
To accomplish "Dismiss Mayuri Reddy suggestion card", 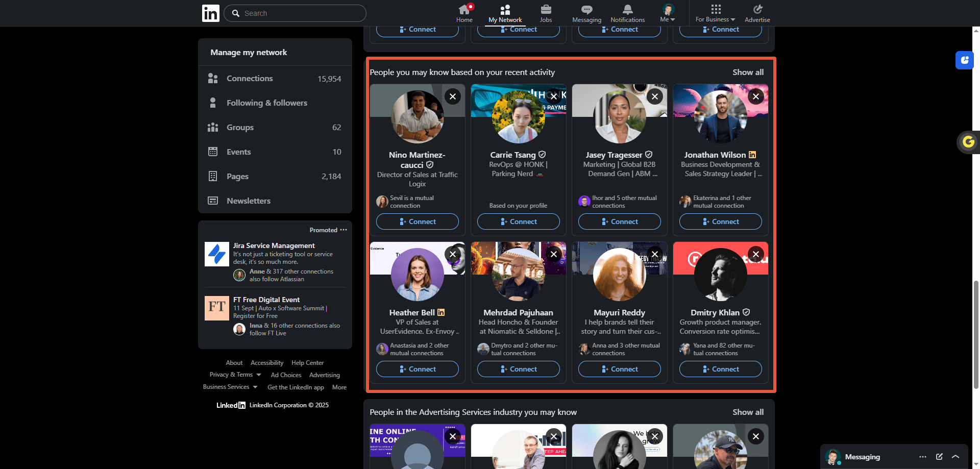I will point(655,254).
